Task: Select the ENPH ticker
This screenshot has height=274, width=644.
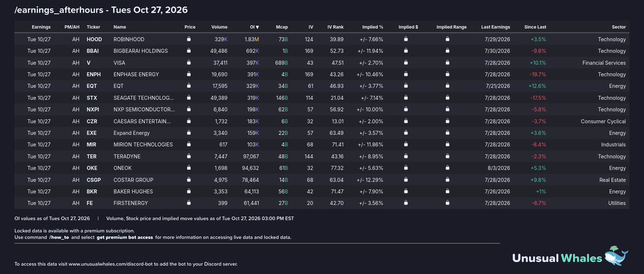Action: tap(94, 75)
